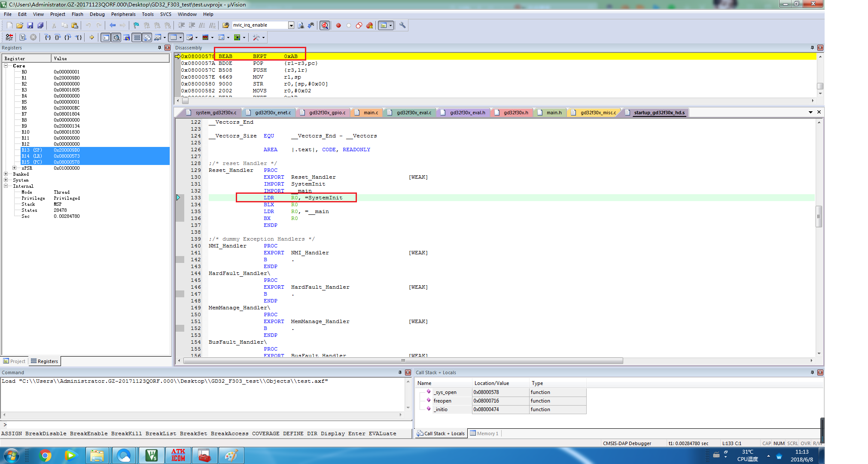This screenshot has height=464, width=868.
Task: Click the Value column header in Registers
Action: point(110,58)
